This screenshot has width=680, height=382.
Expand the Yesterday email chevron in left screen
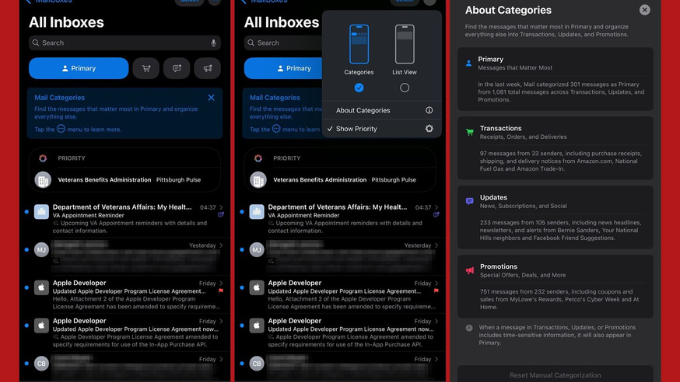tap(222, 245)
